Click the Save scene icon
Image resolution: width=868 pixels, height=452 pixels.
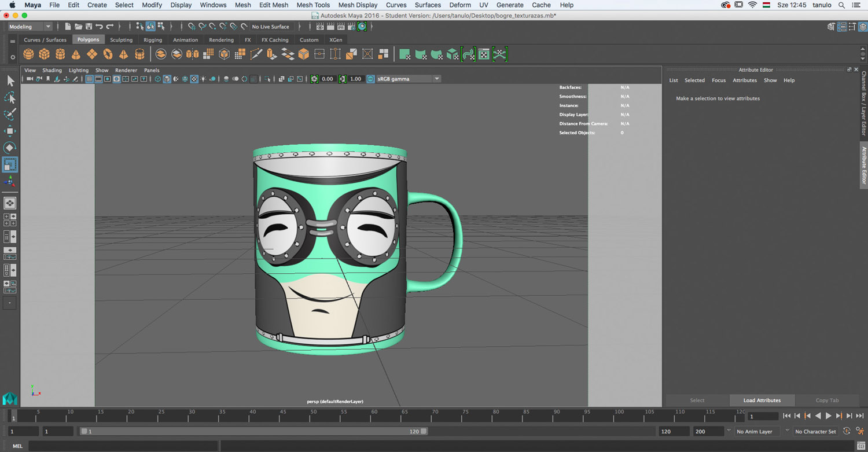(x=89, y=27)
